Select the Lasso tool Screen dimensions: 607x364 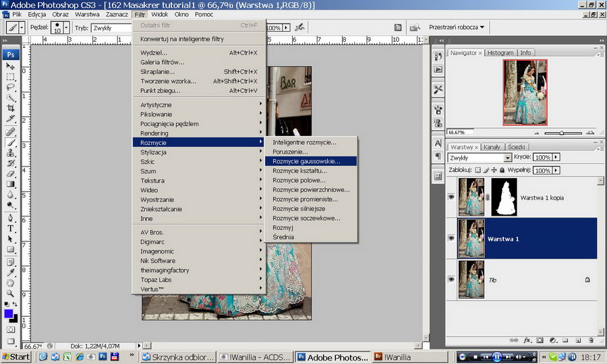pos(11,87)
